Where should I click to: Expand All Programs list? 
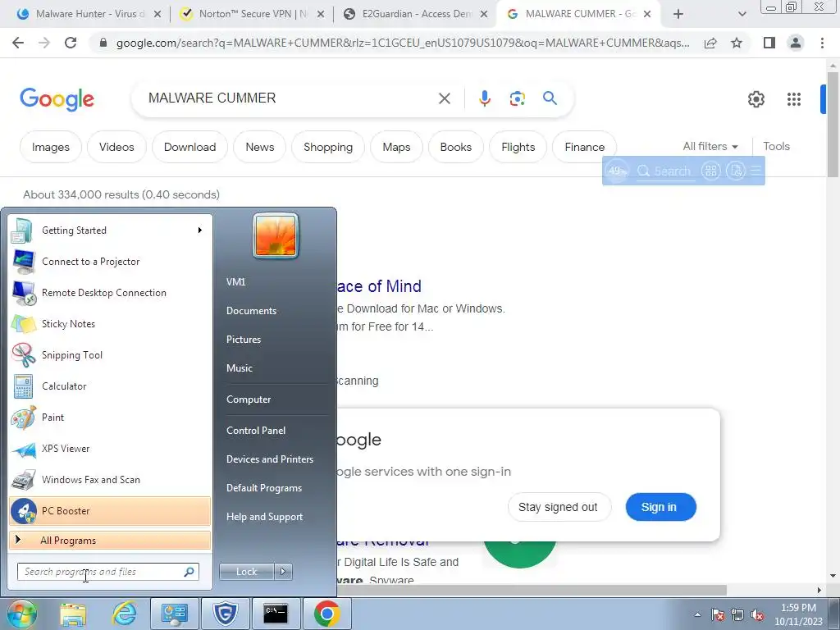pos(110,541)
